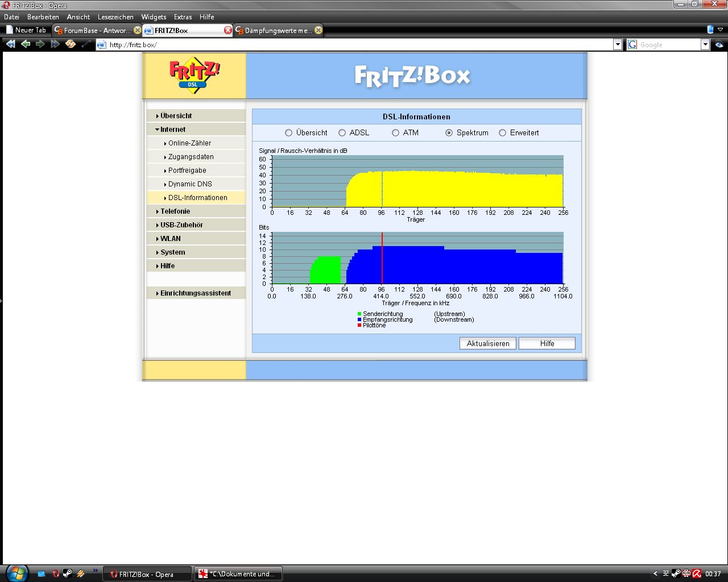Image resolution: width=728 pixels, height=582 pixels.
Task: Expand the USB-Zubehör menu section
Action: pos(196,225)
